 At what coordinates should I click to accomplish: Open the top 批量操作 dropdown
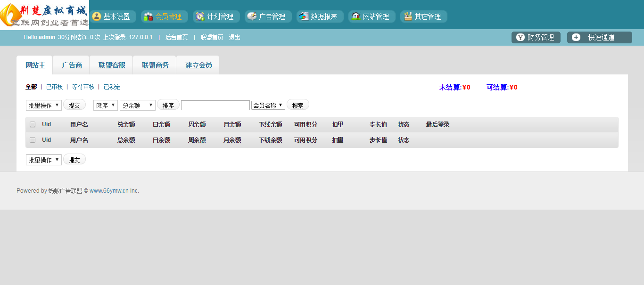[44, 105]
